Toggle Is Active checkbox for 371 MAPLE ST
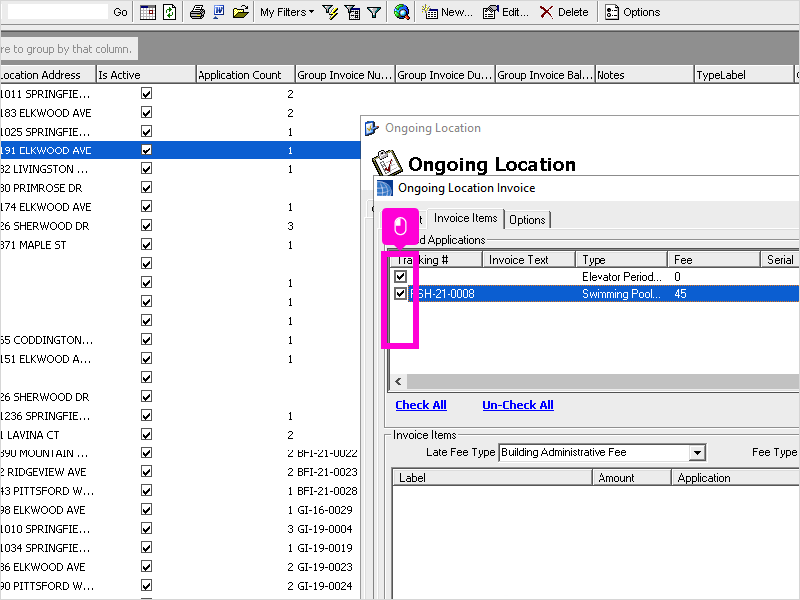Image resolution: width=800 pixels, height=600 pixels. 146,244
